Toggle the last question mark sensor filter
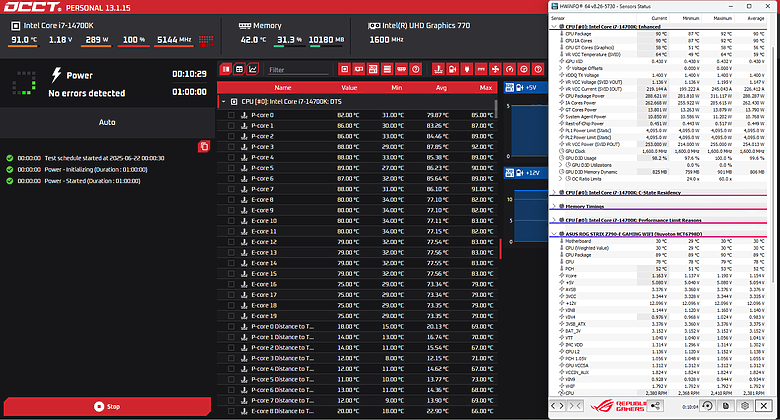 coord(538,69)
